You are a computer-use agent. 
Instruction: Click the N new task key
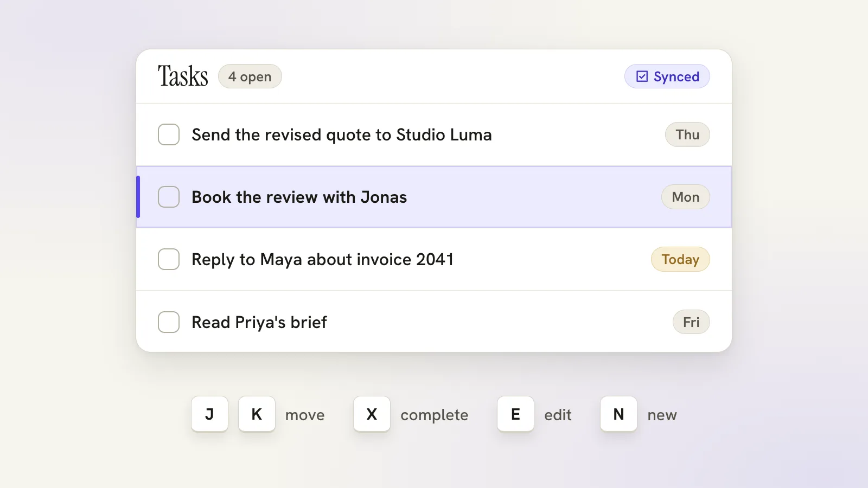pos(618,414)
